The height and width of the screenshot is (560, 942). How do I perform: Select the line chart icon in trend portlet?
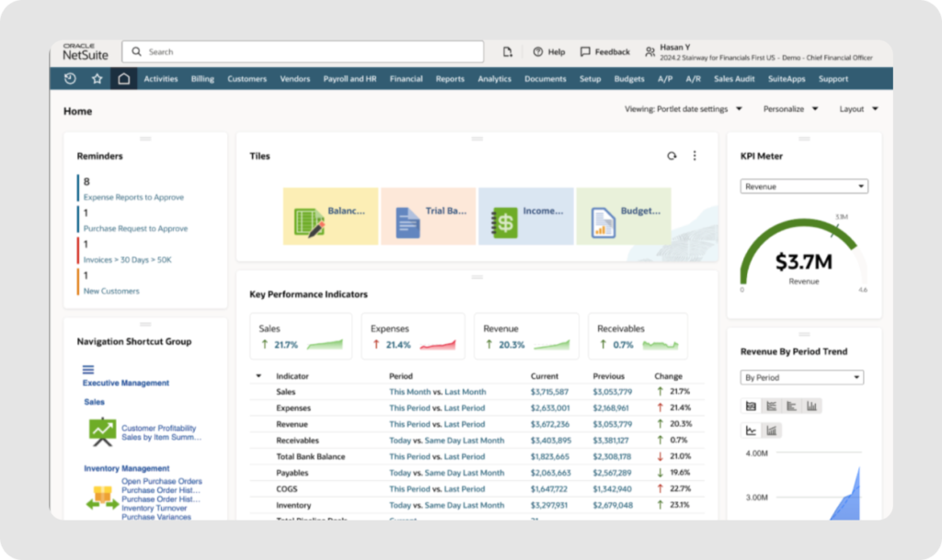751,430
